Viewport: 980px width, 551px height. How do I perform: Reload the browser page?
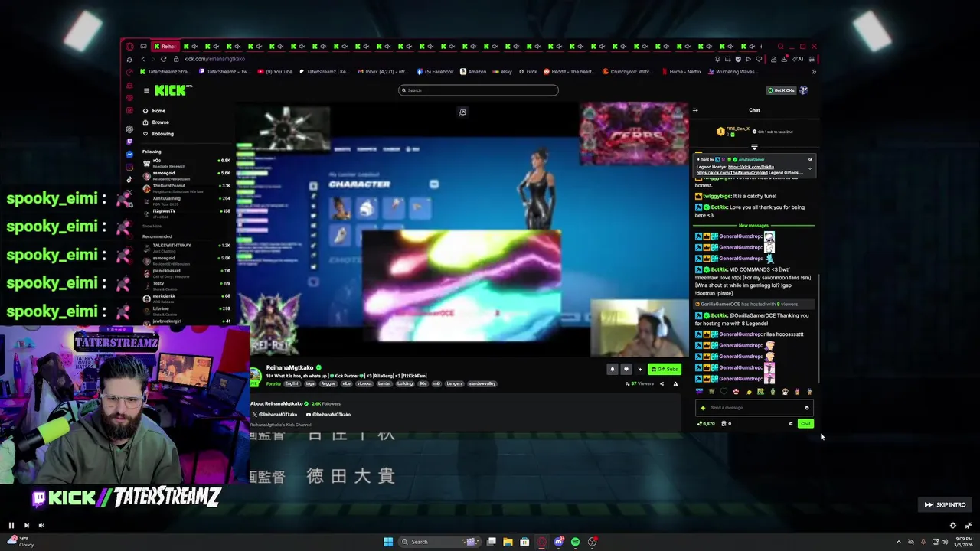coord(163,59)
